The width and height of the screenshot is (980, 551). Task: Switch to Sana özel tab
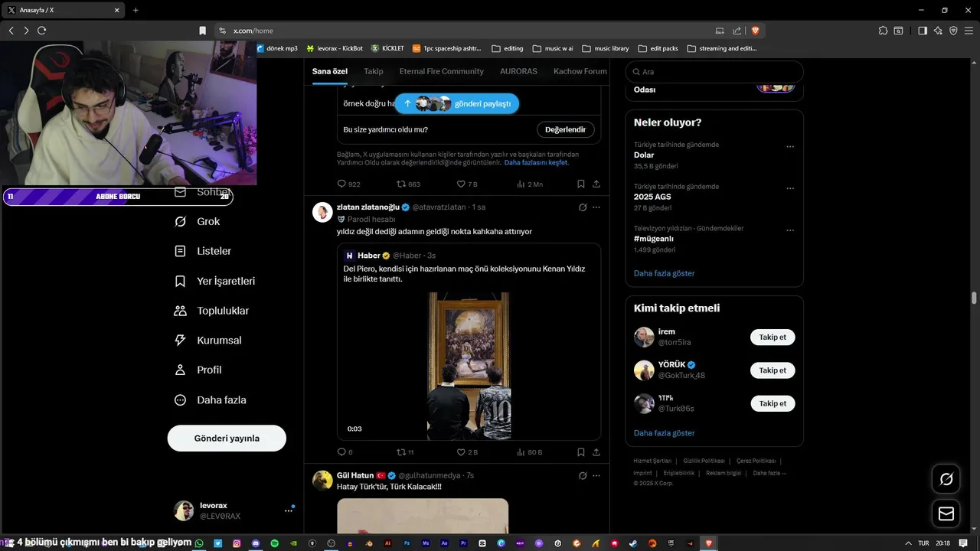coord(330,71)
